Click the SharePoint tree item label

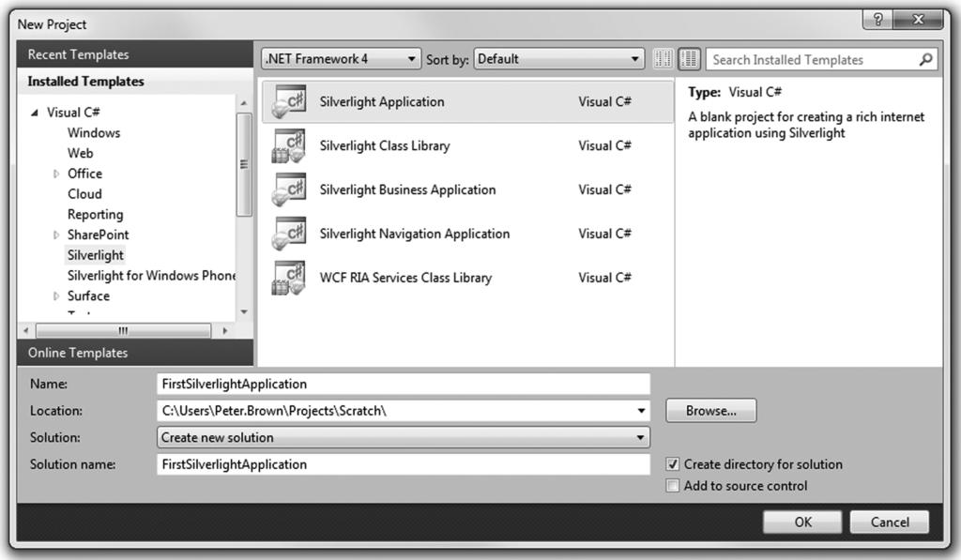pyautogui.click(x=98, y=235)
